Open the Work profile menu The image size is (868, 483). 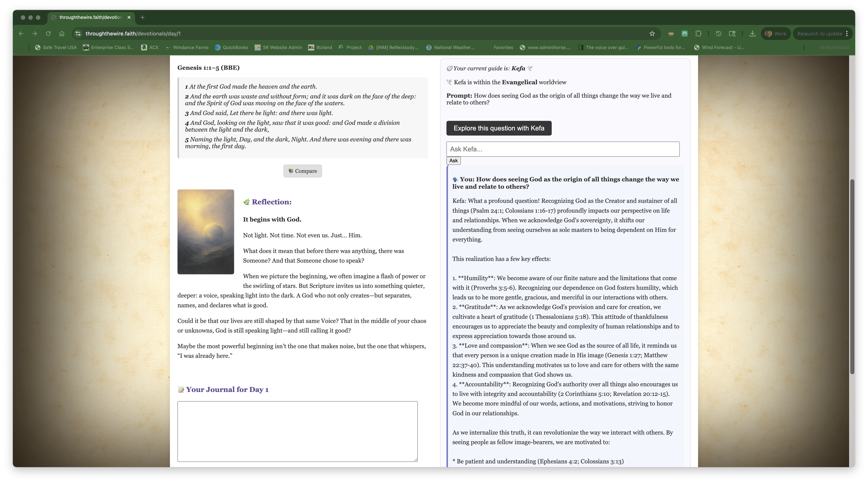pyautogui.click(x=775, y=34)
